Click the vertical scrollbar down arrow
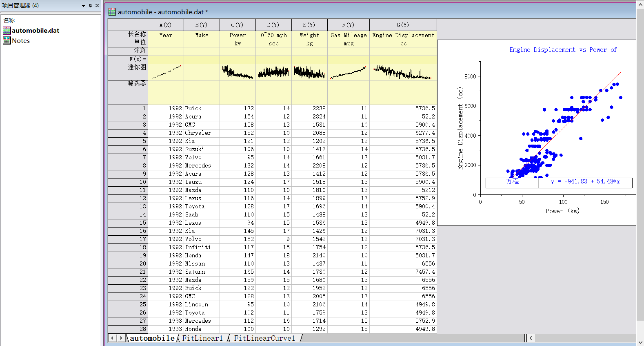The image size is (644, 346). [x=640, y=342]
